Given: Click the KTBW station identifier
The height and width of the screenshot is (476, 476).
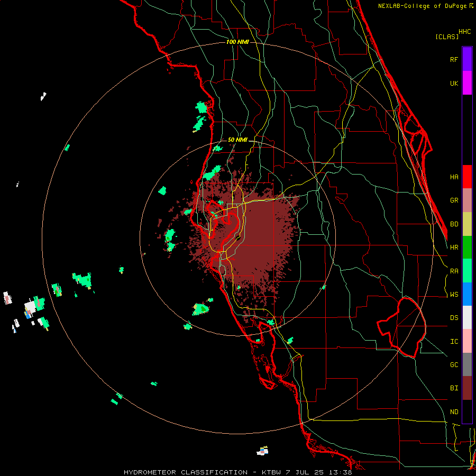Looking at the screenshot, I should pyautogui.click(x=271, y=472).
